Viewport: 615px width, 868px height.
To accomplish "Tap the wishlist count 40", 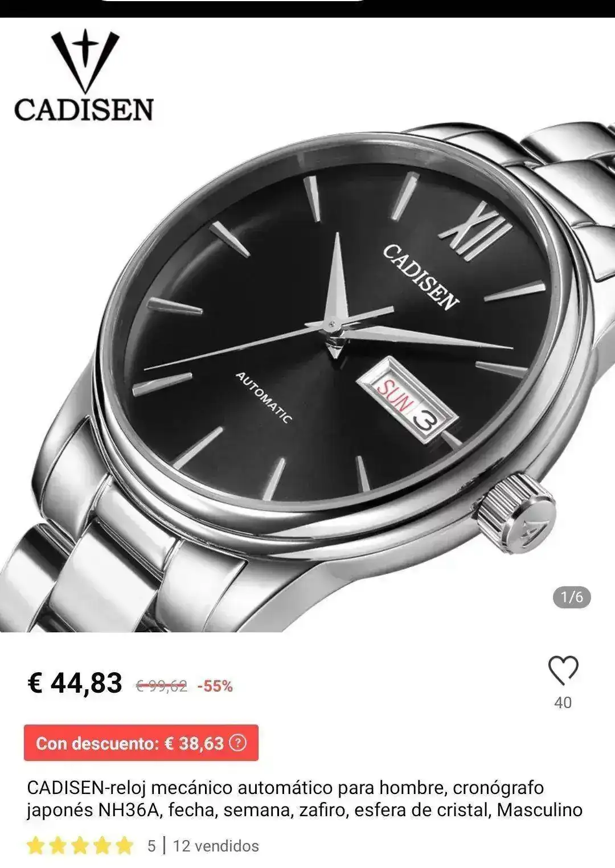I will tap(563, 703).
